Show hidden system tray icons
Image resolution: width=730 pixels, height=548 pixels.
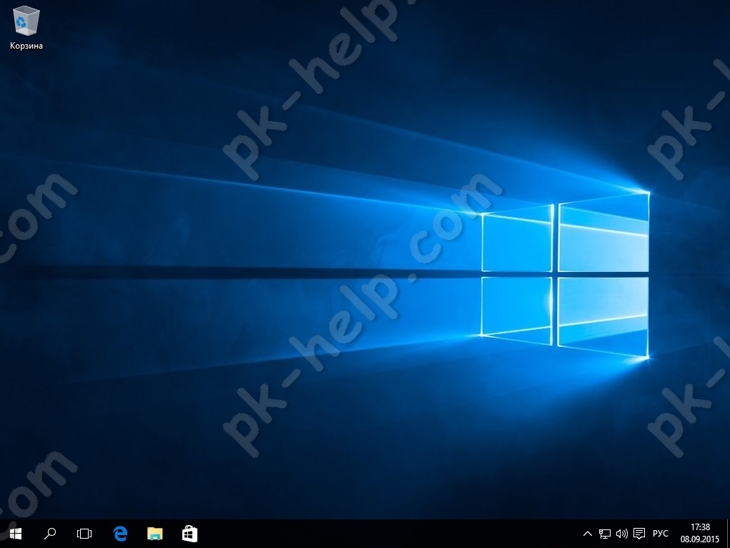pos(588,534)
